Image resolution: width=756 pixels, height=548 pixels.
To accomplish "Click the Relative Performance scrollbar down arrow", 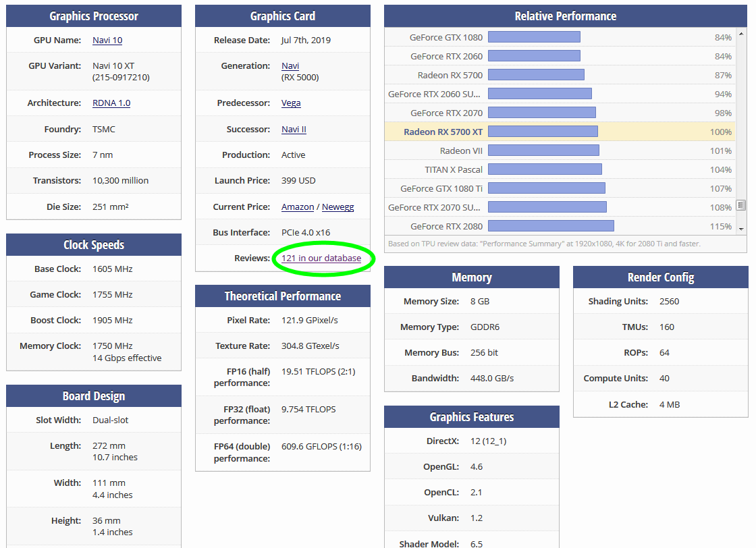I will (x=741, y=229).
